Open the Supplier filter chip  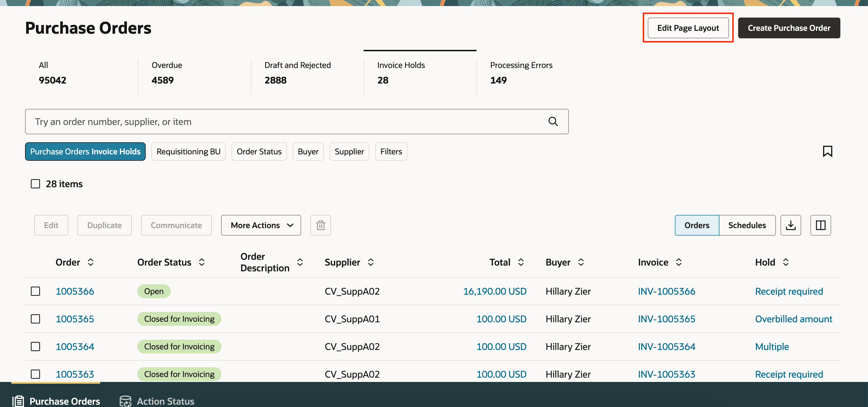click(x=349, y=152)
